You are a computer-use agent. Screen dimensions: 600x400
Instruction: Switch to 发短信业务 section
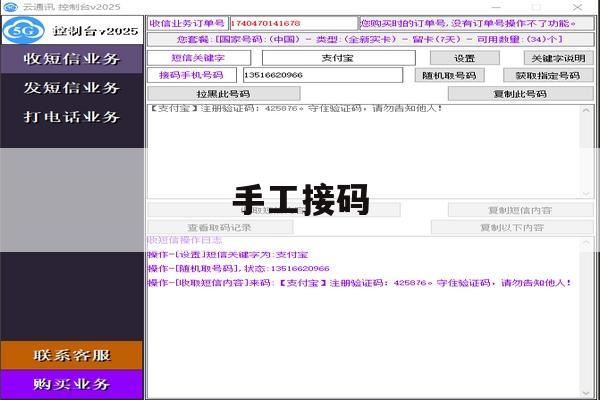tap(72, 88)
